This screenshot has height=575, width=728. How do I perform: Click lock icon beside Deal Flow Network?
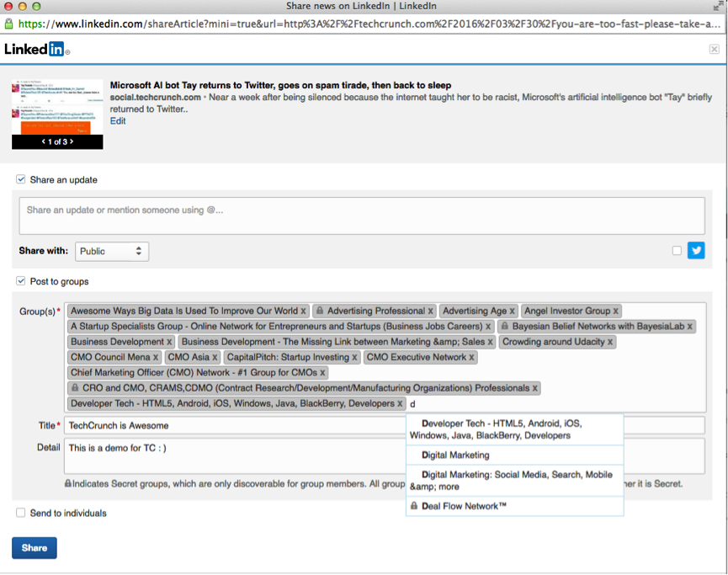tap(414, 505)
